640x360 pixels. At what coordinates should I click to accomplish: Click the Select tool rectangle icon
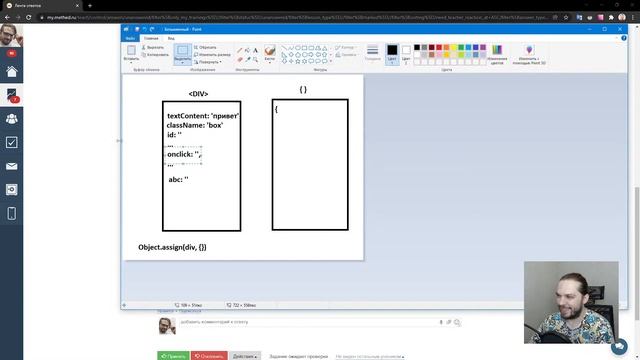[x=182, y=50]
